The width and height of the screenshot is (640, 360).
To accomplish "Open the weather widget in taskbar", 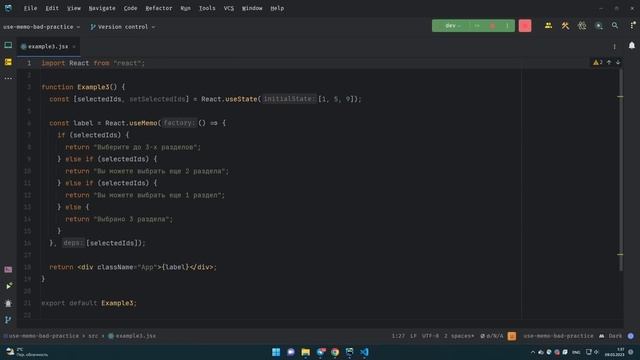I will click(27, 352).
